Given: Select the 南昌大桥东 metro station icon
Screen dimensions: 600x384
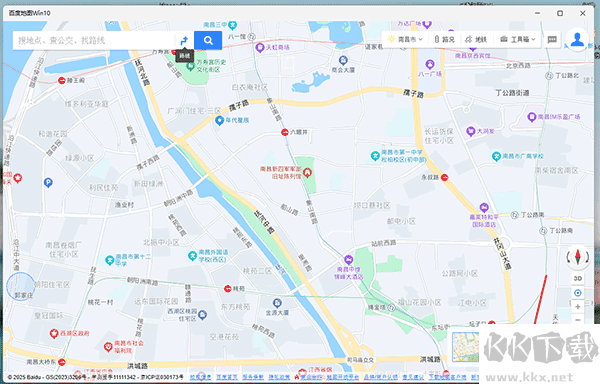Looking at the screenshot, I should [x=62, y=362].
